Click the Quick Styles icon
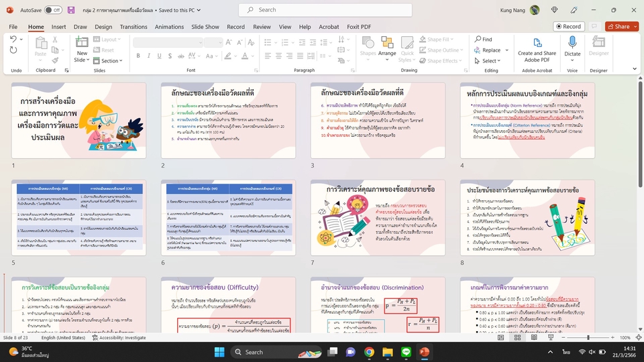 click(407, 43)
